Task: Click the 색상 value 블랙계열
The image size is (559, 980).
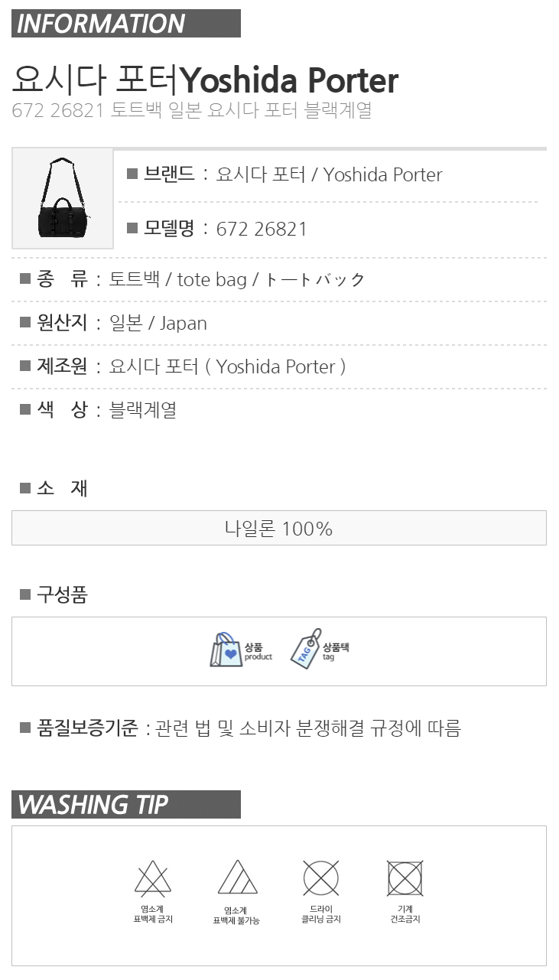Action: tap(143, 409)
